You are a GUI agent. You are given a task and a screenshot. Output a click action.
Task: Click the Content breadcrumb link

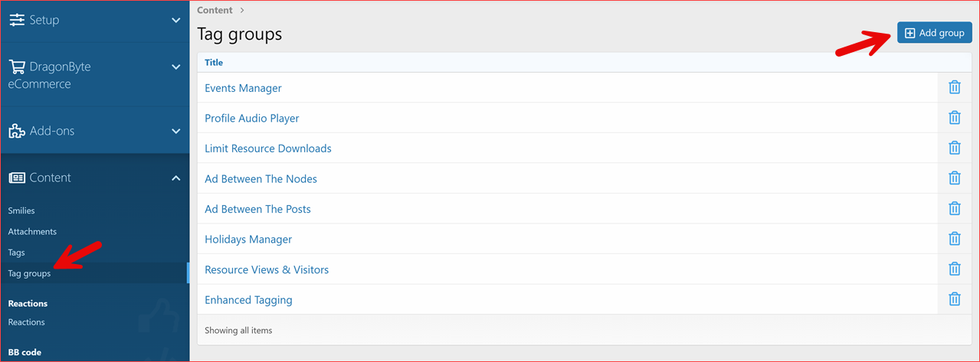[215, 10]
